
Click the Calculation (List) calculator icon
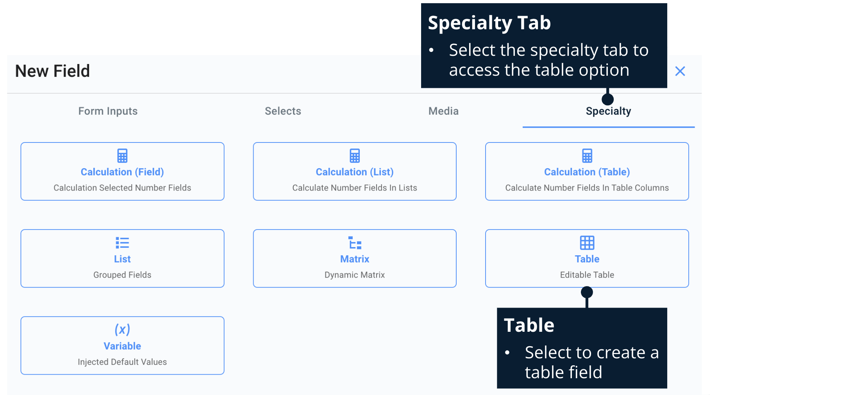coord(355,156)
